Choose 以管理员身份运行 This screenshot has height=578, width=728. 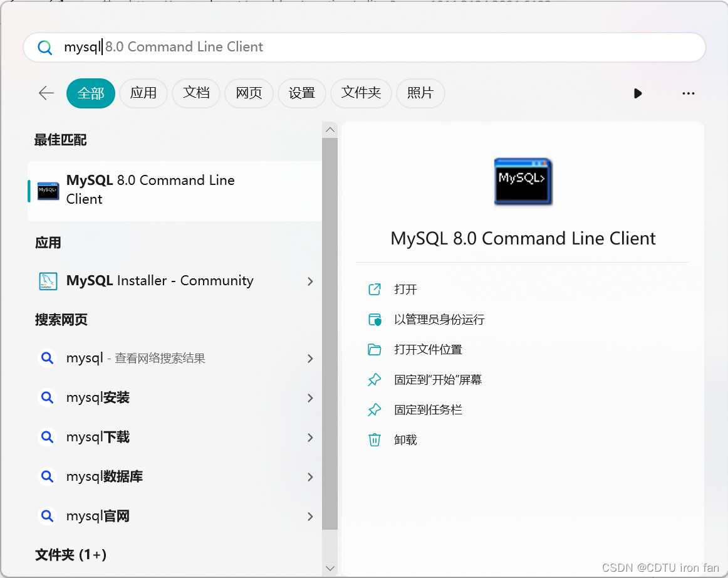click(x=439, y=320)
